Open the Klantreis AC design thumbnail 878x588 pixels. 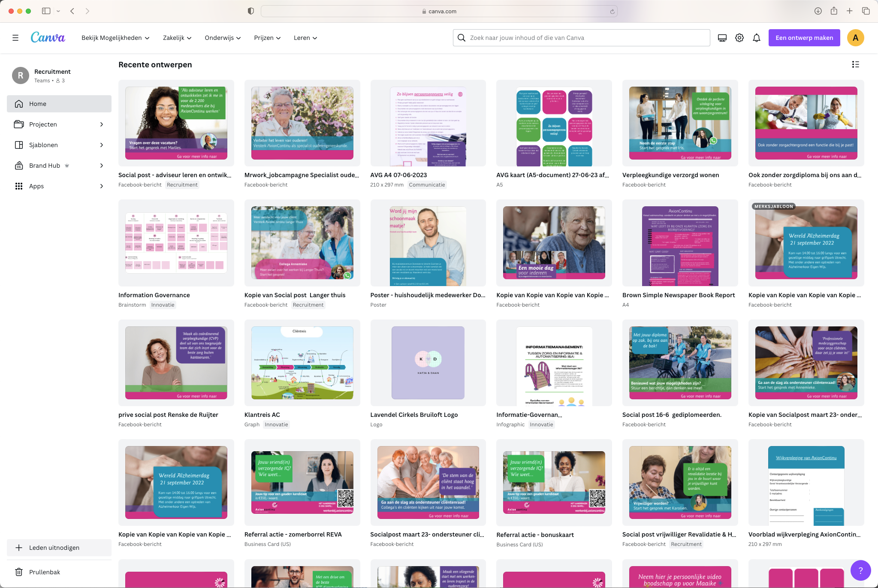(x=302, y=363)
